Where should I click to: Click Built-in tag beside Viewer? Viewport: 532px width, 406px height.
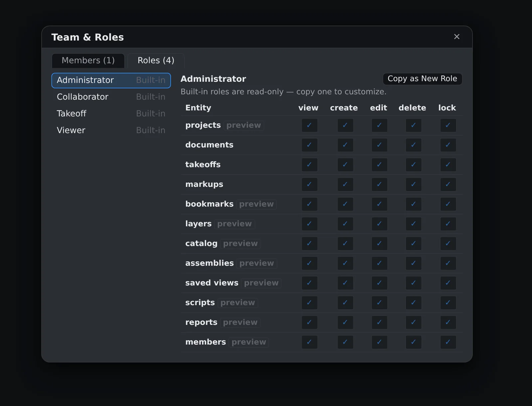pyautogui.click(x=151, y=130)
